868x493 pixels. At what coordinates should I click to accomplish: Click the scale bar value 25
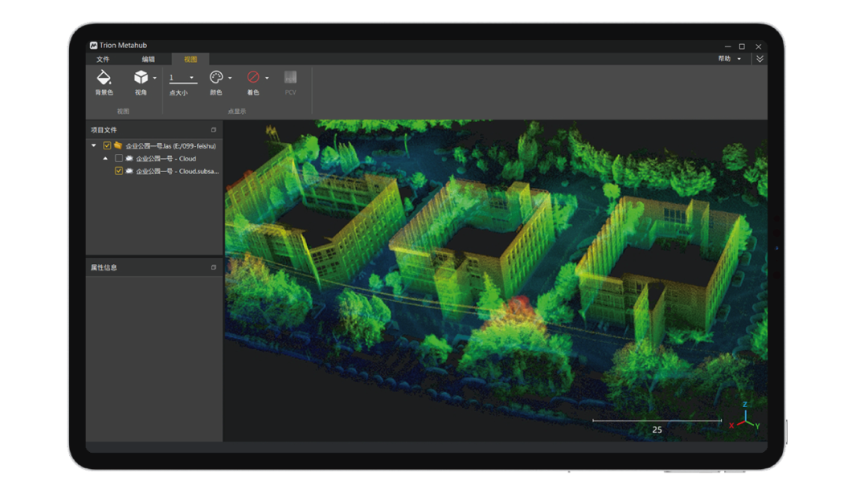(657, 430)
